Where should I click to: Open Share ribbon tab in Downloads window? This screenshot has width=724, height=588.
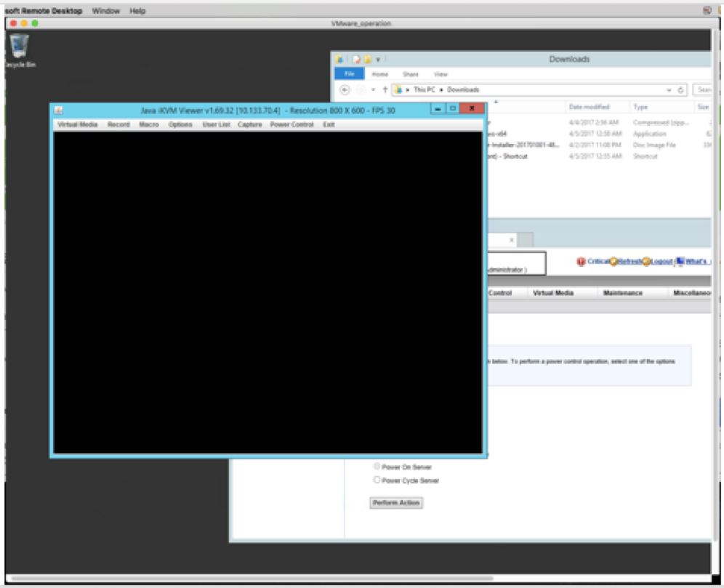411,74
